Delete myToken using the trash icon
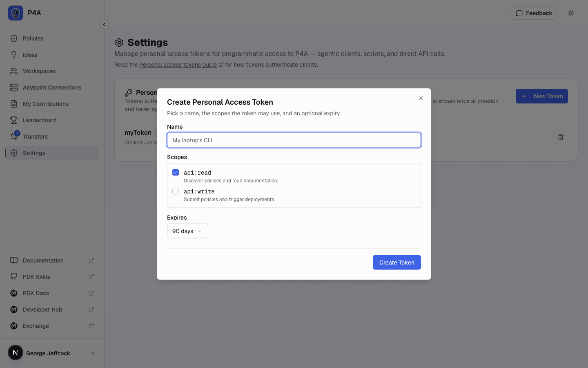This screenshot has width=588, height=368. [561, 137]
